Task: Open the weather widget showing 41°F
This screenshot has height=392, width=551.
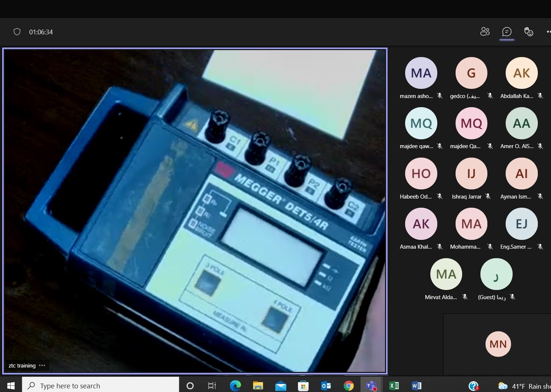Action: click(524, 386)
